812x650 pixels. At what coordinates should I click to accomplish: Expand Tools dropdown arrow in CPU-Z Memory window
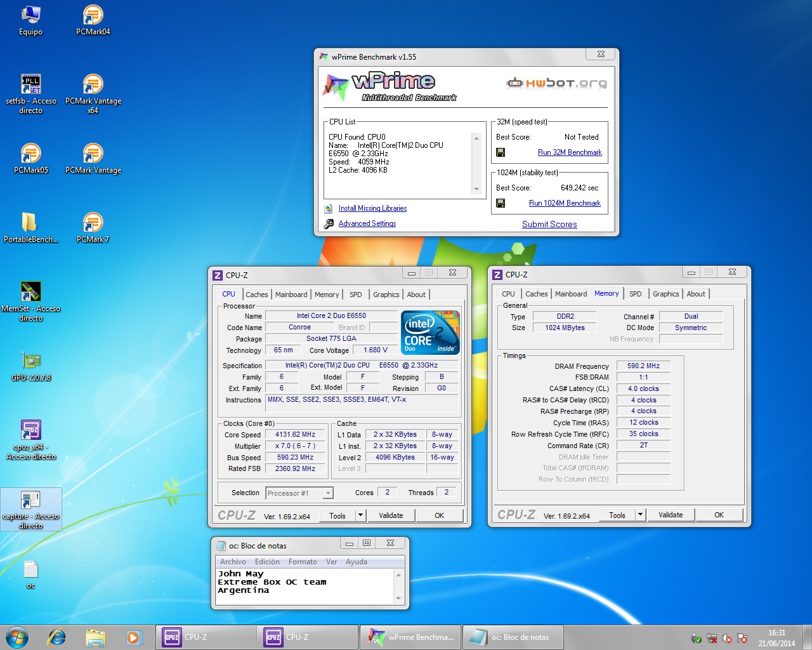pyautogui.click(x=641, y=515)
